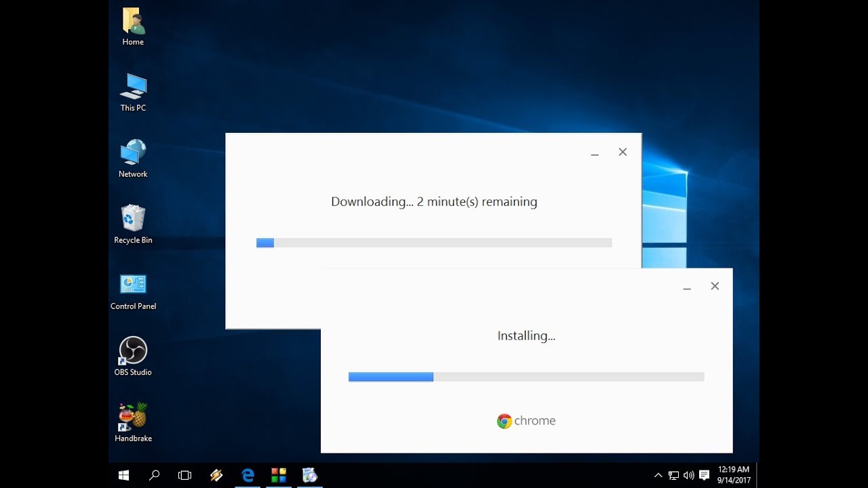This screenshot has height=488, width=868.
Task: Select the Handbrake shortcut icon
Action: (133, 422)
